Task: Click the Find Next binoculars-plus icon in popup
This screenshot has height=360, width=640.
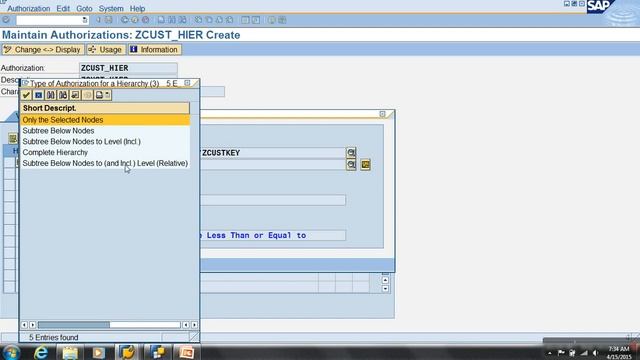Action: [63, 95]
